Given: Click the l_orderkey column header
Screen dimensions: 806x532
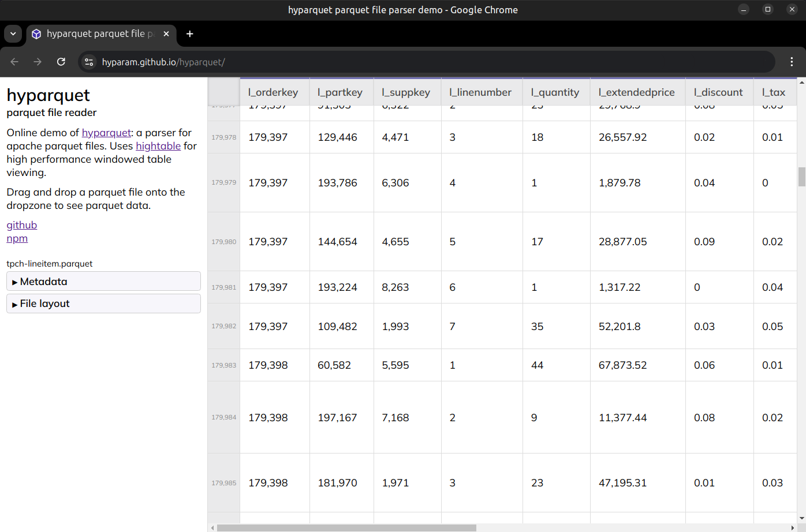Looking at the screenshot, I should coord(273,92).
